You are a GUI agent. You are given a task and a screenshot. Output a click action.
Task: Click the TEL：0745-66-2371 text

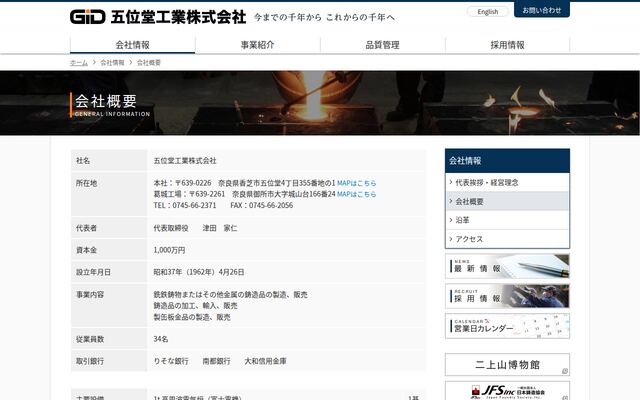[x=185, y=205]
